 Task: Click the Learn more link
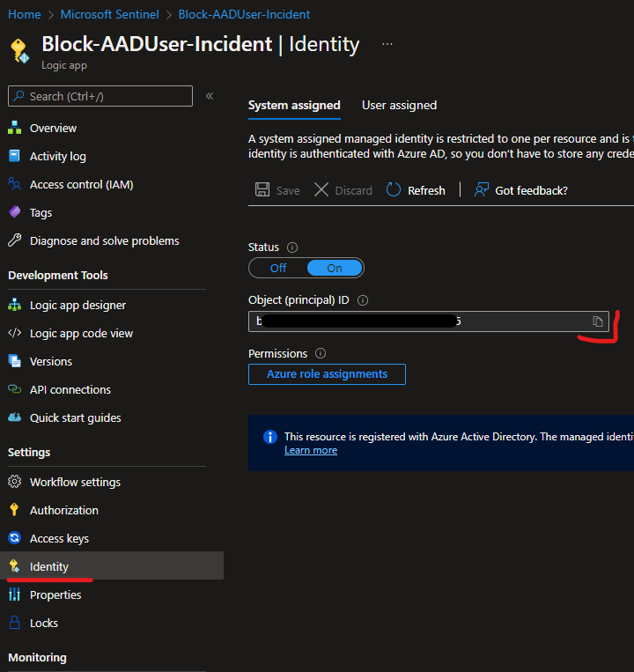tap(311, 450)
